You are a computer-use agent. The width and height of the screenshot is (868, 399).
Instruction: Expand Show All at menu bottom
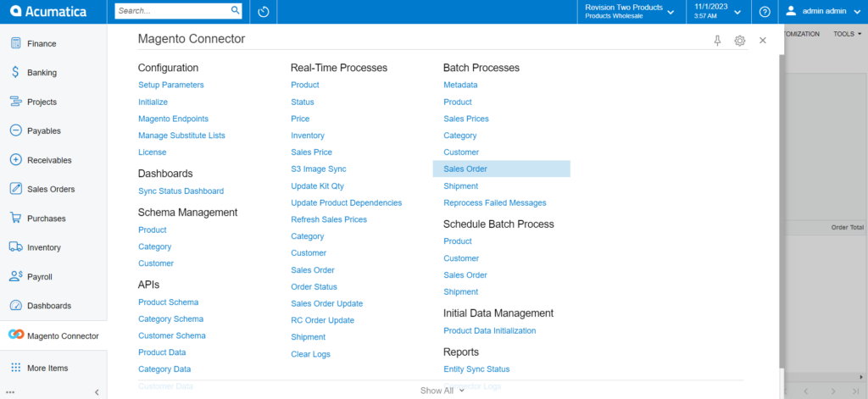442,391
